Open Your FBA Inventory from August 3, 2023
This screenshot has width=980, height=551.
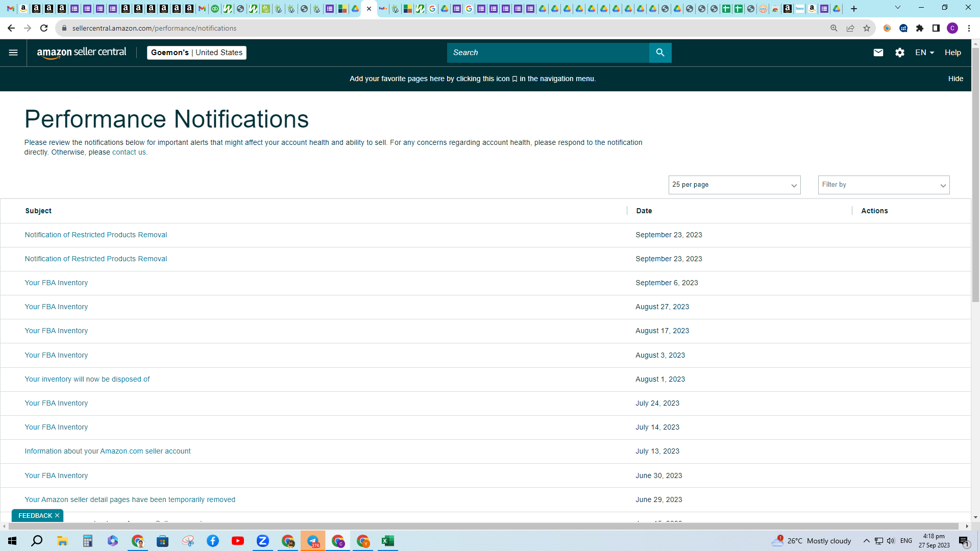[x=56, y=355]
